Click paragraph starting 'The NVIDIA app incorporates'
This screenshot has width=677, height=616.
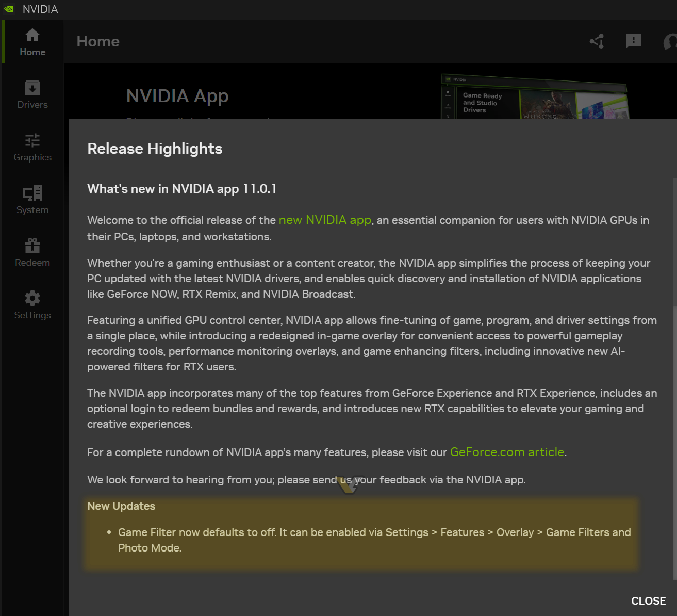[x=372, y=409]
